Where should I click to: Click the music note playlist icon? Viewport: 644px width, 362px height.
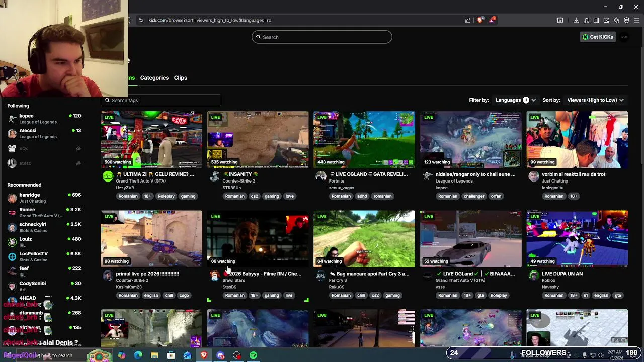pyautogui.click(x=586, y=20)
